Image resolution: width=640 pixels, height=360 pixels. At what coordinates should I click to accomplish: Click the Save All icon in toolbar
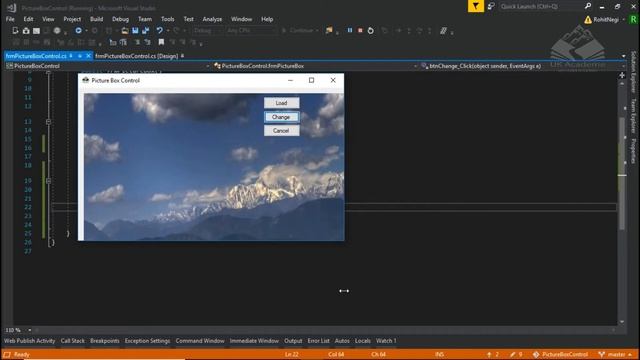145,31
